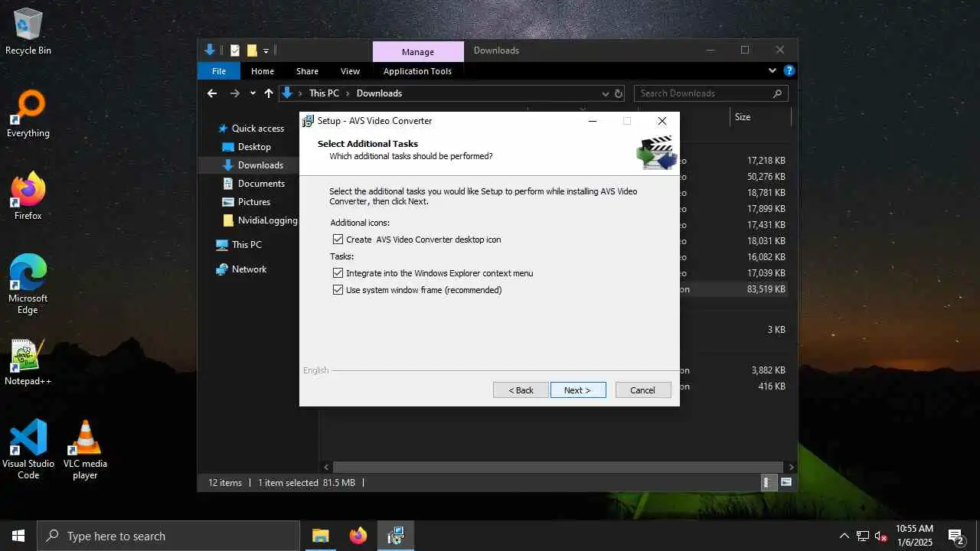Open Firefox from the taskbar
980x551 pixels.
click(358, 536)
